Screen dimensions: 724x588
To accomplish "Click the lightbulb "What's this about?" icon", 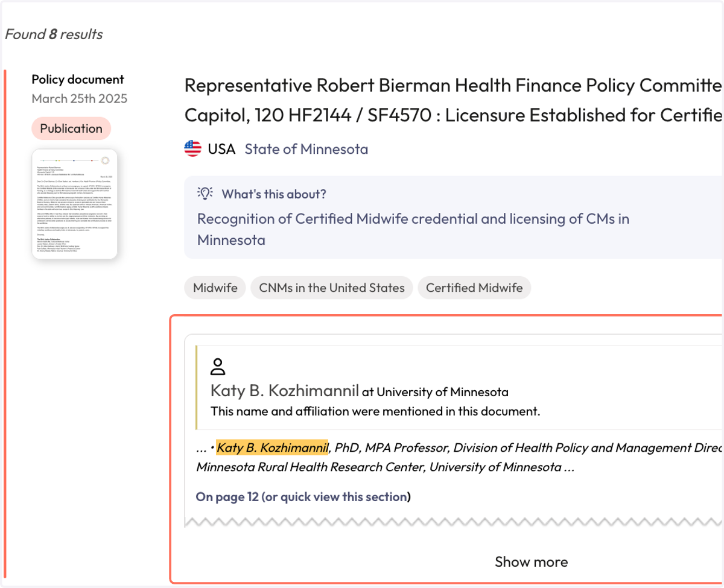I will (x=206, y=193).
